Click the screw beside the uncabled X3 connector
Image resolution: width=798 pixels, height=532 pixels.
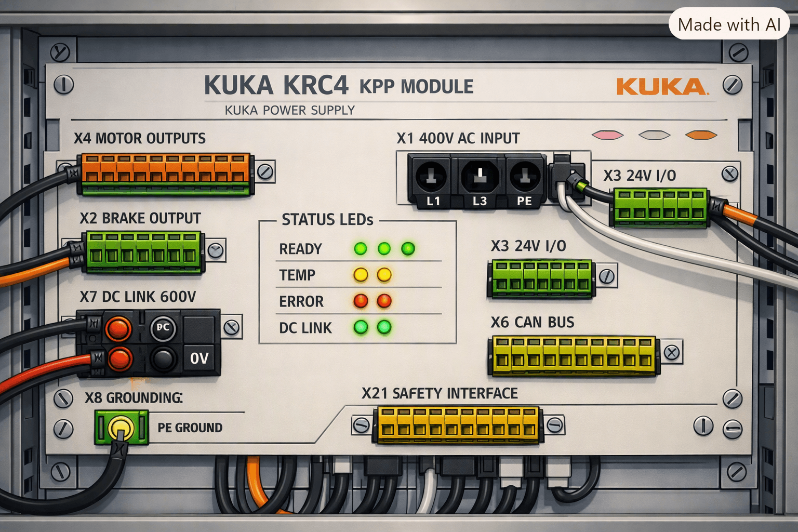pyautogui.click(x=607, y=276)
